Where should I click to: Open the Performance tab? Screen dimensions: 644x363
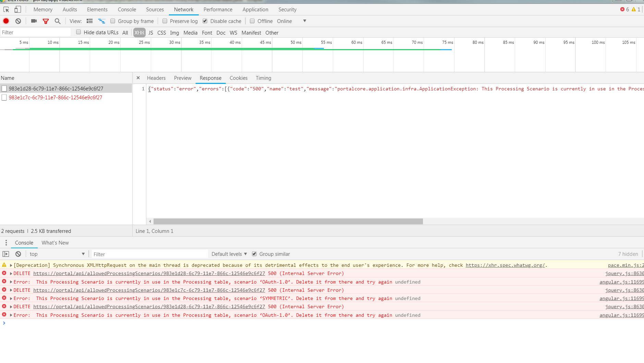218,10
